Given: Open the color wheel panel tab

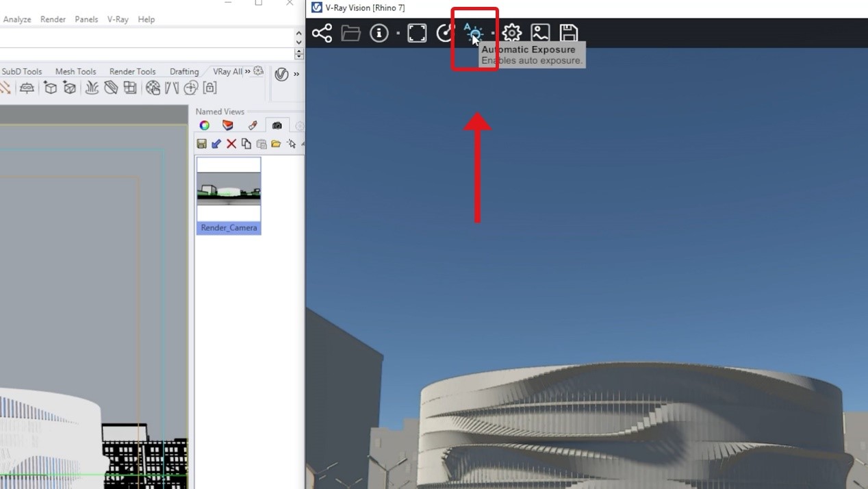Looking at the screenshot, I should (x=204, y=125).
